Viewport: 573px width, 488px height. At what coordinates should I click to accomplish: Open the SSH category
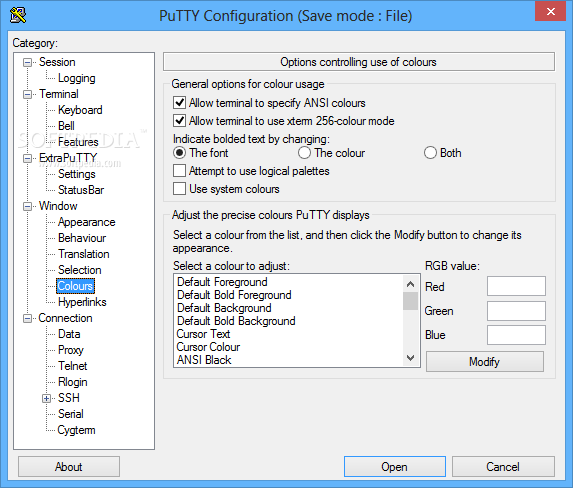[69, 398]
